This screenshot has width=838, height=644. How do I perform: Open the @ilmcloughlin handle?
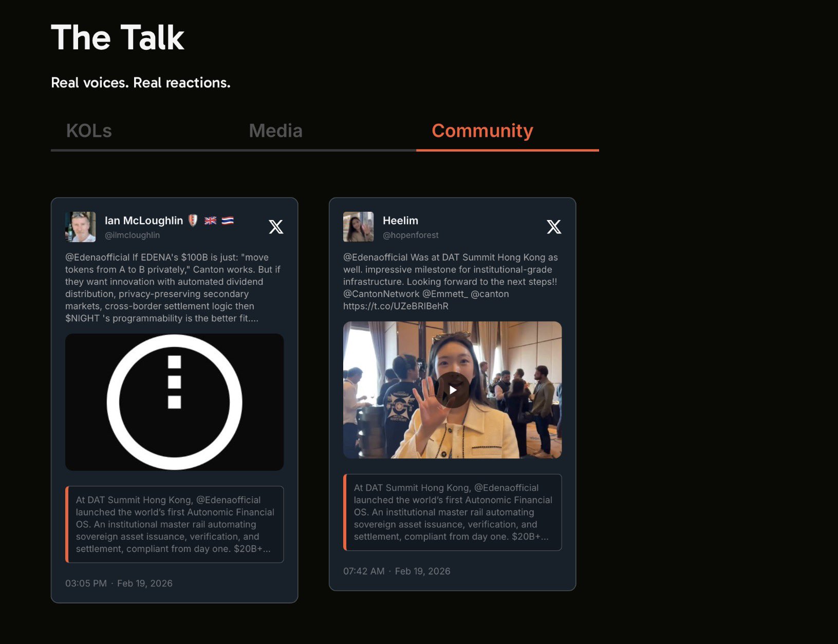pos(132,235)
